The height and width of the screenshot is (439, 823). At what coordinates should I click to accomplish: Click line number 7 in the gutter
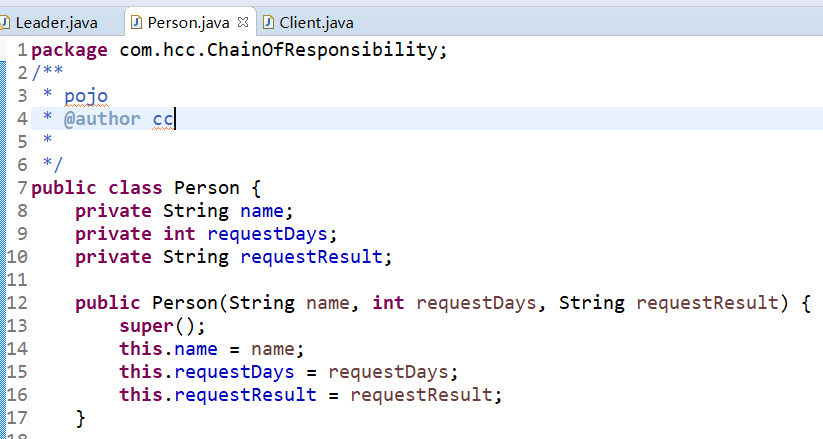coord(22,187)
